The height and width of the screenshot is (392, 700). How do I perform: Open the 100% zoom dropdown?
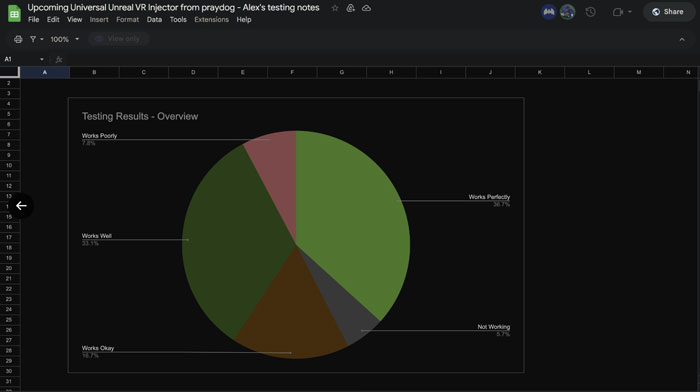coord(65,39)
